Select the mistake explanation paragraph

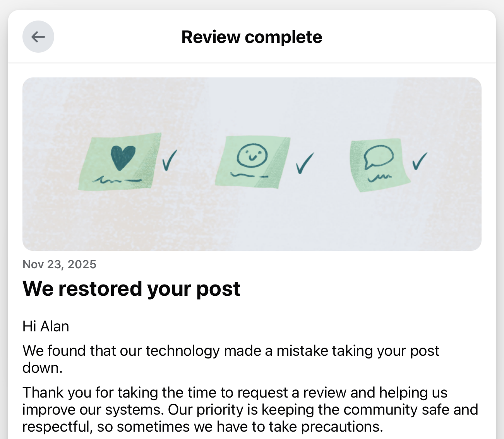point(231,359)
